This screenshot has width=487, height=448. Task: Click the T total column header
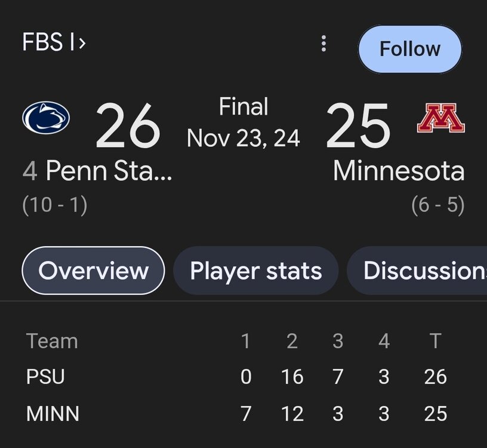[435, 341]
